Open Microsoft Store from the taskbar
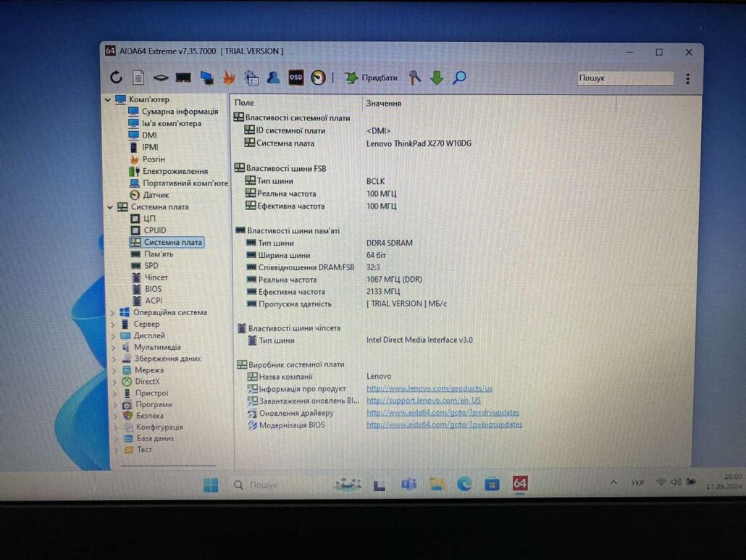The image size is (746, 560). tap(492, 484)
